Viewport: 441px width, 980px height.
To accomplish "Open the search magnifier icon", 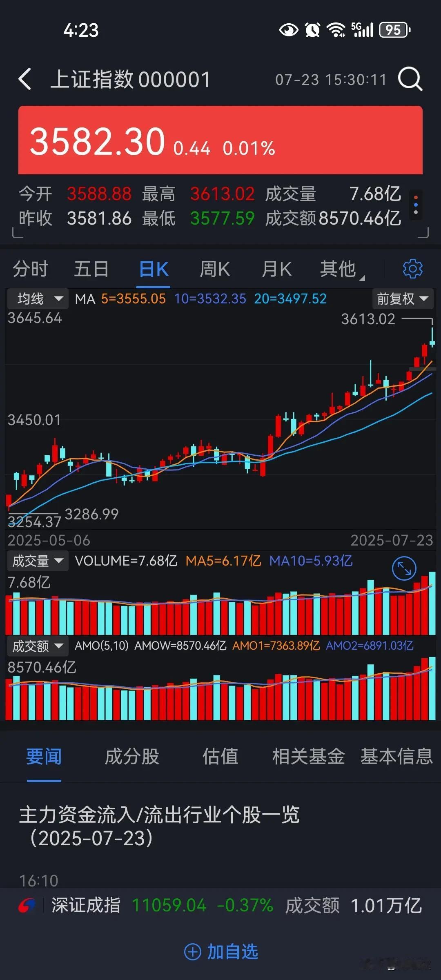I will (x=410, y=78).
